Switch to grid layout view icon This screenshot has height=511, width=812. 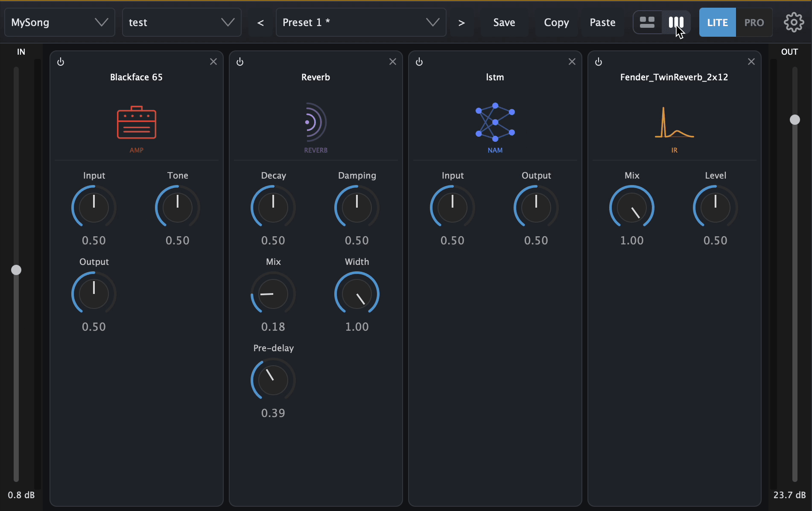pos(647,22)
